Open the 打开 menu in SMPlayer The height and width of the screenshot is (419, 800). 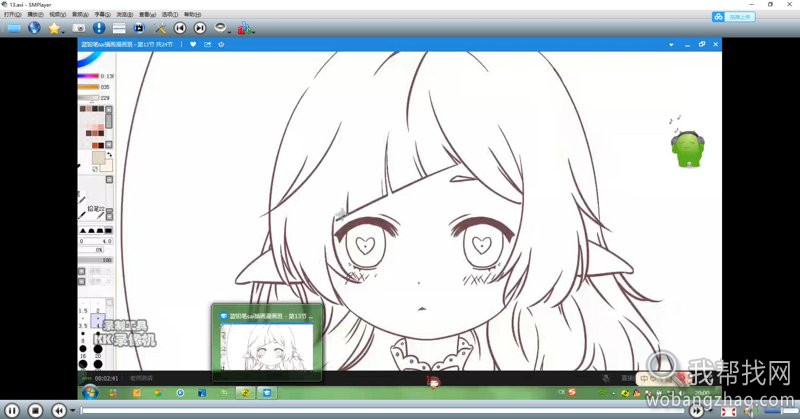coord(12,14)
